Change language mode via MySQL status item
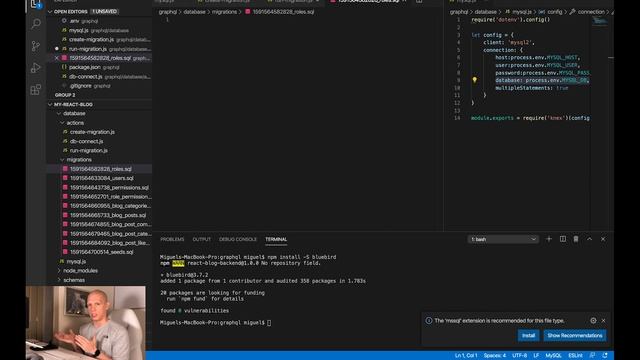Viewport: 640px width, 360px height. click(x=553, y=356)
